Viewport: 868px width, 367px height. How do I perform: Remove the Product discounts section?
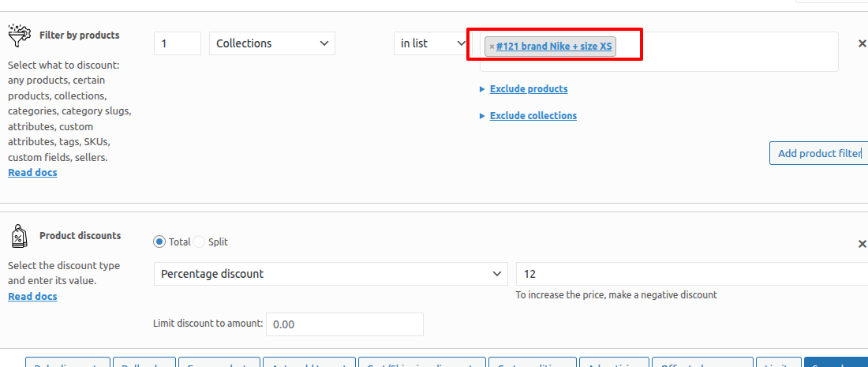tap(862, 244)
